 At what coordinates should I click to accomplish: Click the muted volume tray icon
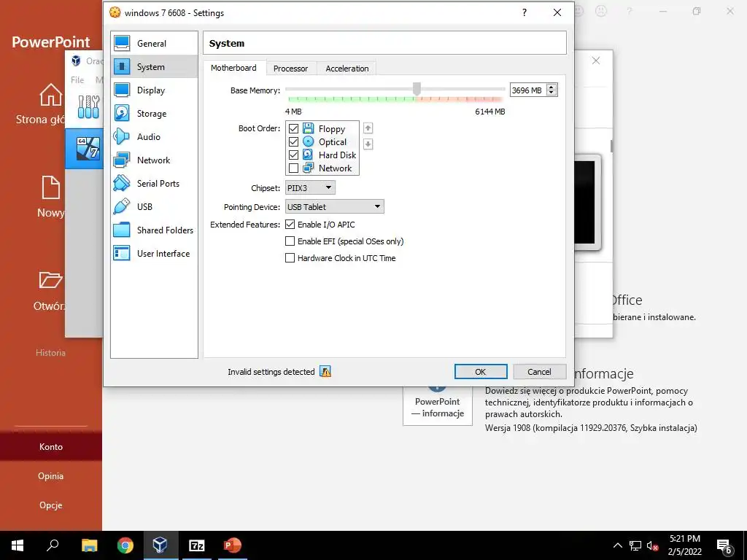(652, 545)
